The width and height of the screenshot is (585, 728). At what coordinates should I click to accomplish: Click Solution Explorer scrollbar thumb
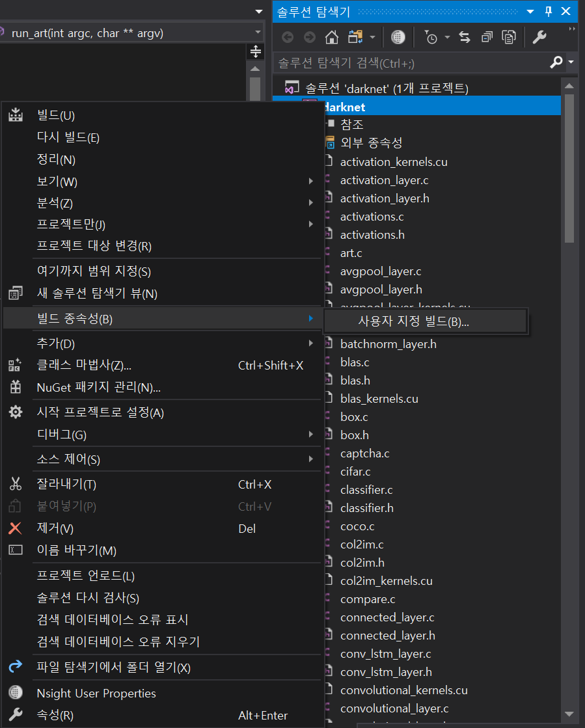point(569,169)
